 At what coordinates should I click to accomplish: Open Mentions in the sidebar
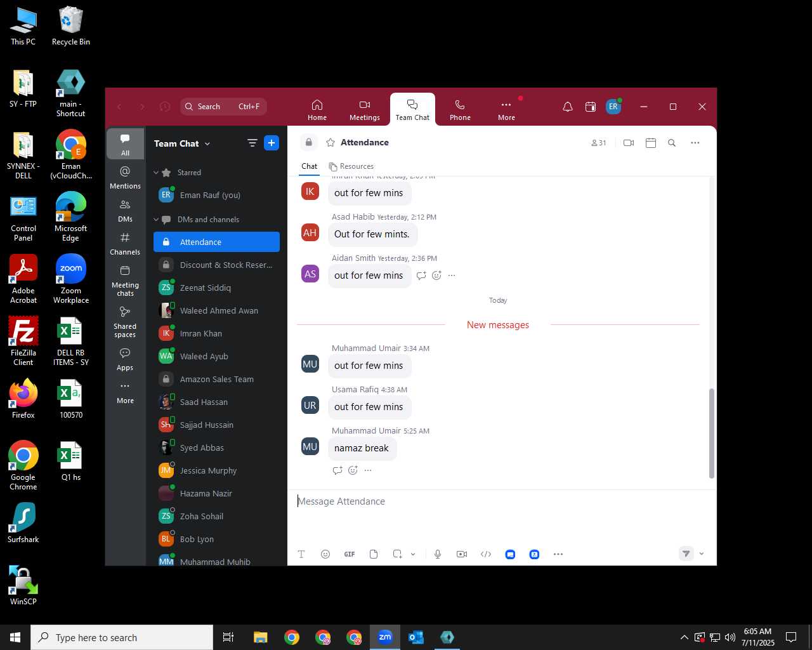pos(125,178)
